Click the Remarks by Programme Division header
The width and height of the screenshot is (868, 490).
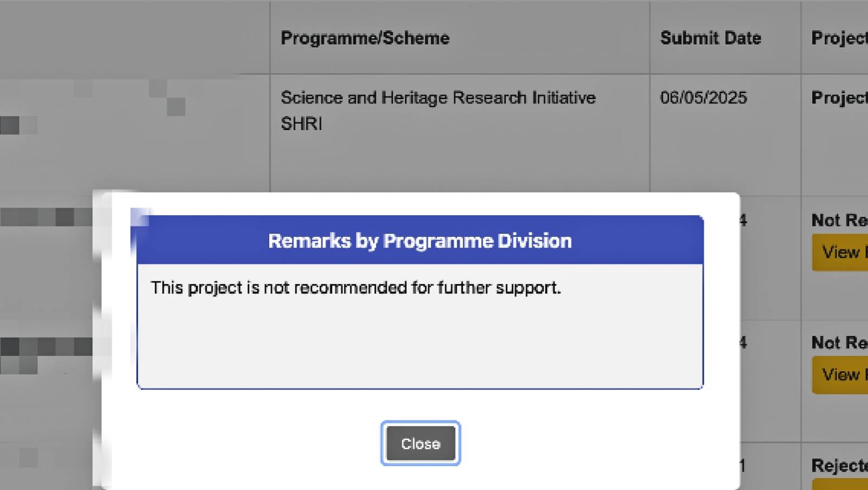[x=419, y=241]
